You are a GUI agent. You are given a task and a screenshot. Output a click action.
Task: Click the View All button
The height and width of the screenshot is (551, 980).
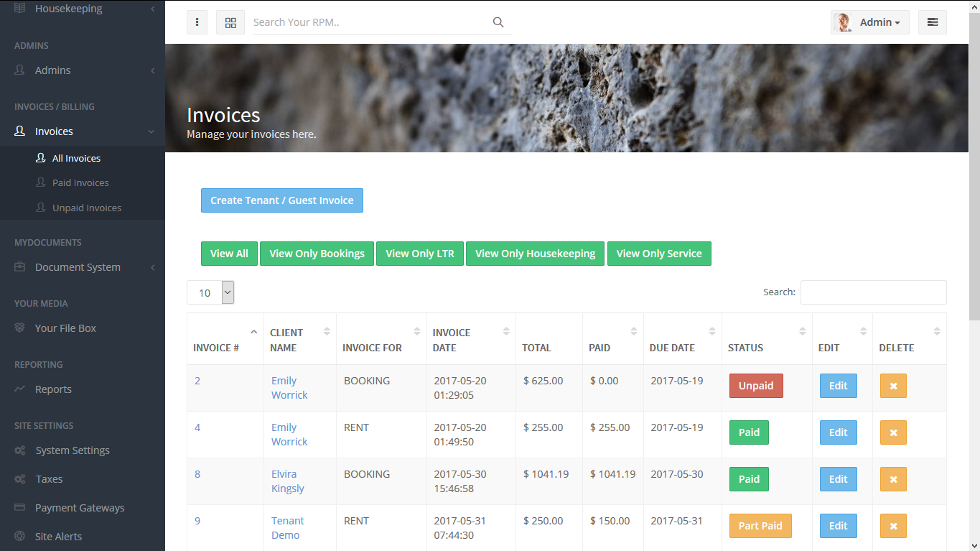click(x=229, y=254)
